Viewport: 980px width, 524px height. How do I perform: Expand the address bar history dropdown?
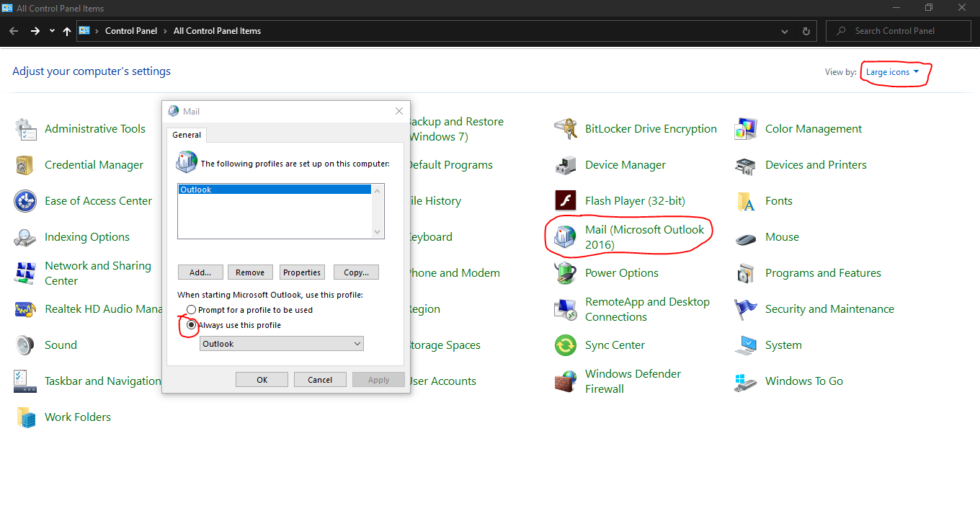(785, 31)
